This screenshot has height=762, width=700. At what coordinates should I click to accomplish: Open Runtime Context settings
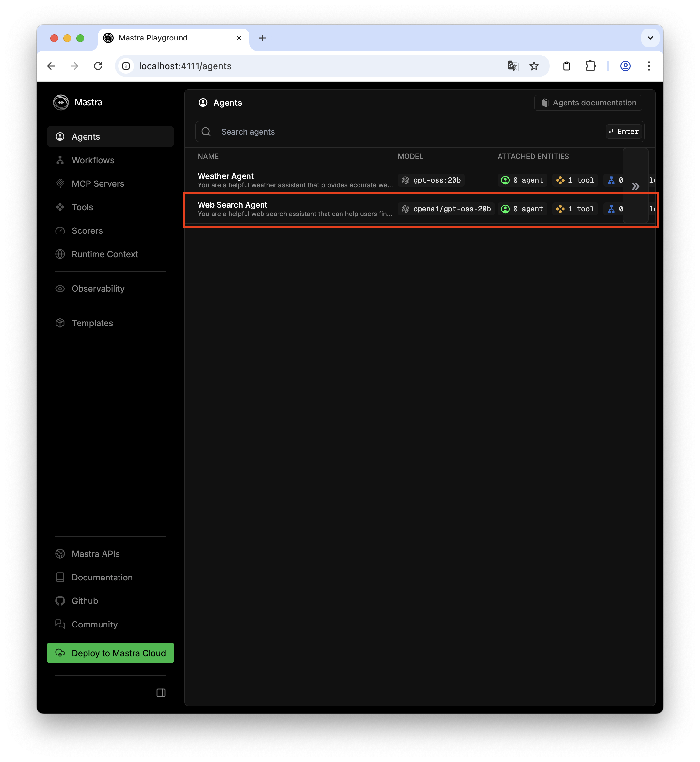click(104, 254)
